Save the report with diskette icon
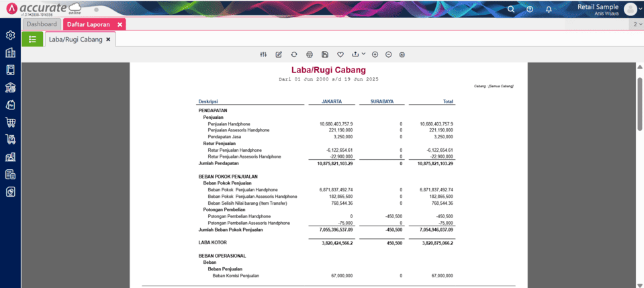The image size is (644, 288). tap(325, 54)
